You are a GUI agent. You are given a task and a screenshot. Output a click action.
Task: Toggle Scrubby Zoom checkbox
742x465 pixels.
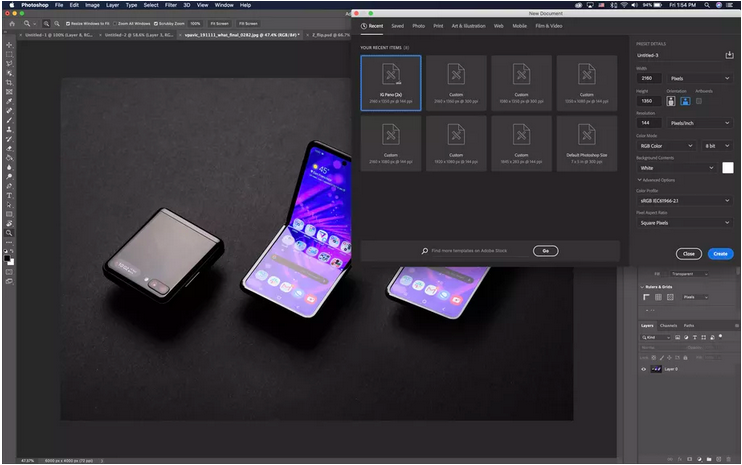156,24
